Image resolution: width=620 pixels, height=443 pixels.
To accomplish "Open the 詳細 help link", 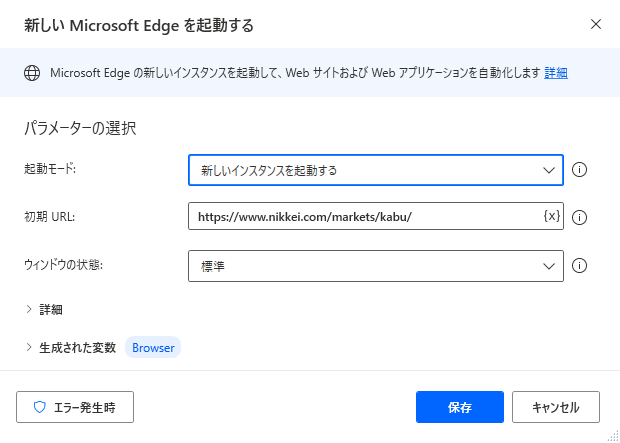I will [x=556, y=73].
